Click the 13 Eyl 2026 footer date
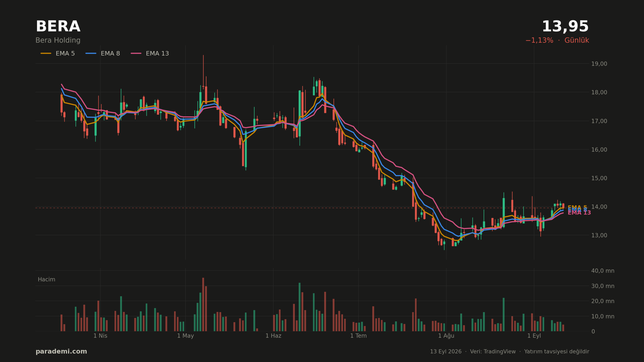 click(446, 352)
